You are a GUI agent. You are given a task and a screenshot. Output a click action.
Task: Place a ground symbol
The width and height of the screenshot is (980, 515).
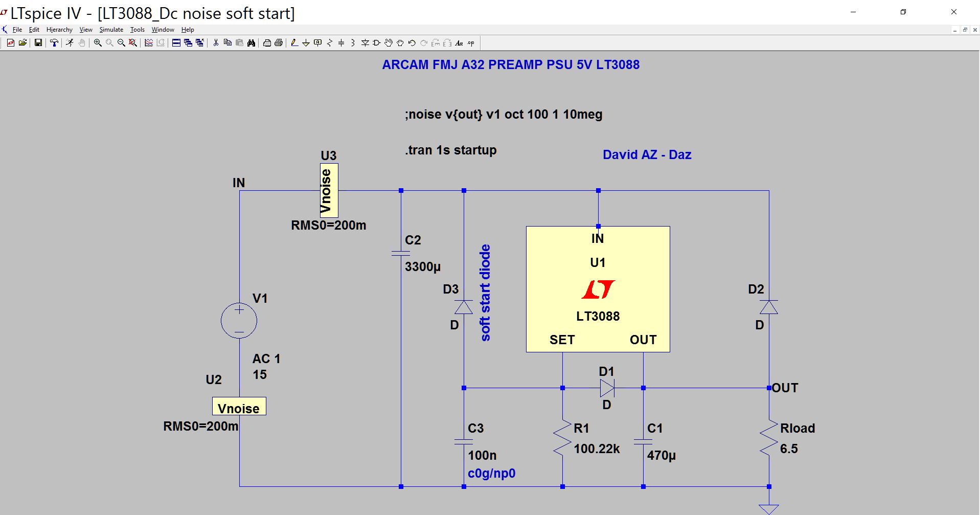tap(306, 43)
